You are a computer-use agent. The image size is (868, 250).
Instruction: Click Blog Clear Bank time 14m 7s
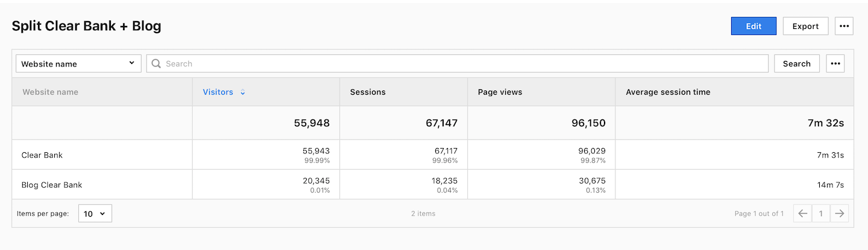coord(831,184)
